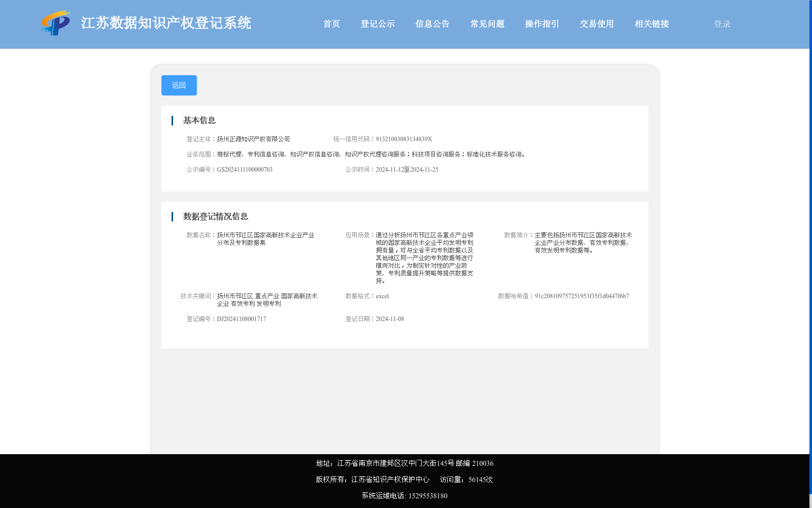Select copyright owner 江苏省知识产权保护中心
Screen dimensions: 812x508
(x=390, y=480)
